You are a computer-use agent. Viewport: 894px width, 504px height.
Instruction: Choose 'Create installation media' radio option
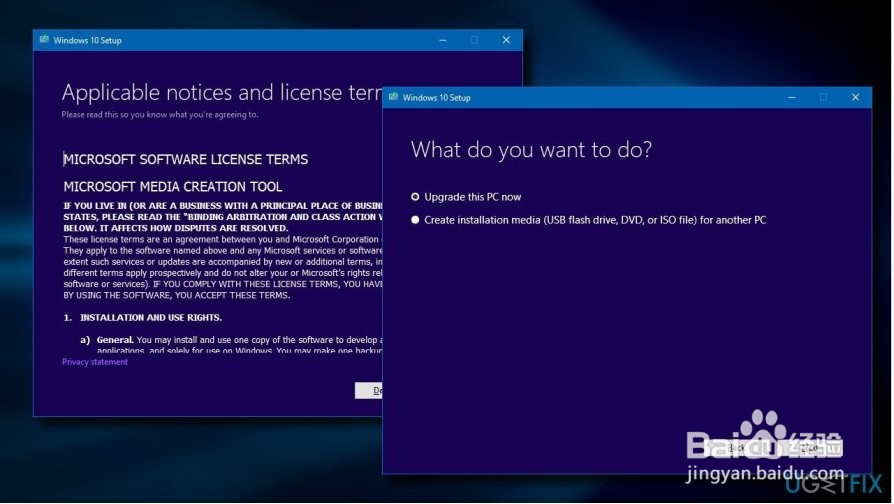point(415,220)
